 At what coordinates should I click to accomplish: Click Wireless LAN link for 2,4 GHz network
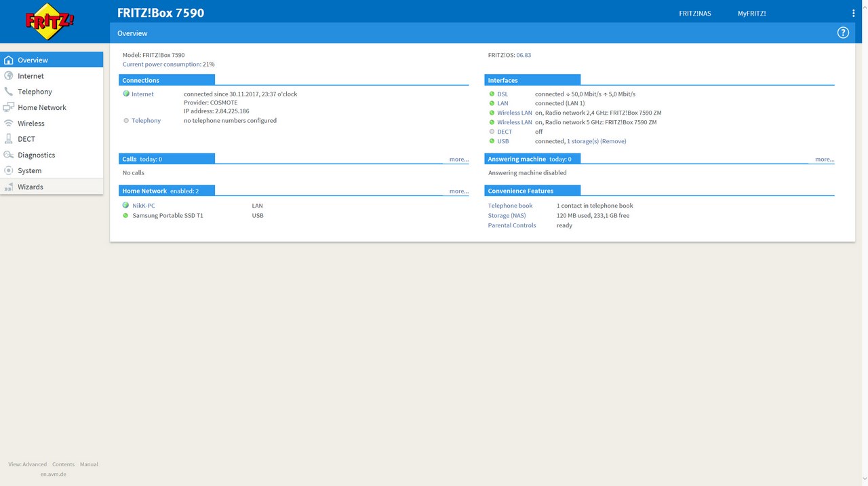(x=514, y=113)
